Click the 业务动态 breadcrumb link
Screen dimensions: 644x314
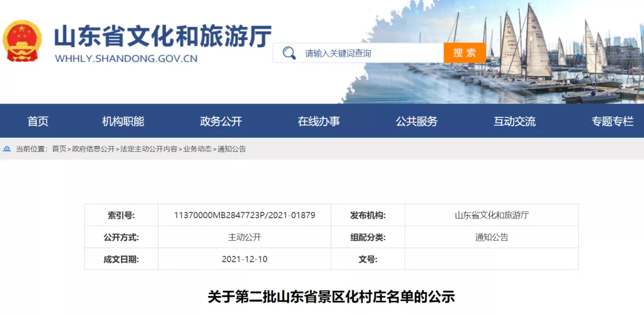coord(197,150)
